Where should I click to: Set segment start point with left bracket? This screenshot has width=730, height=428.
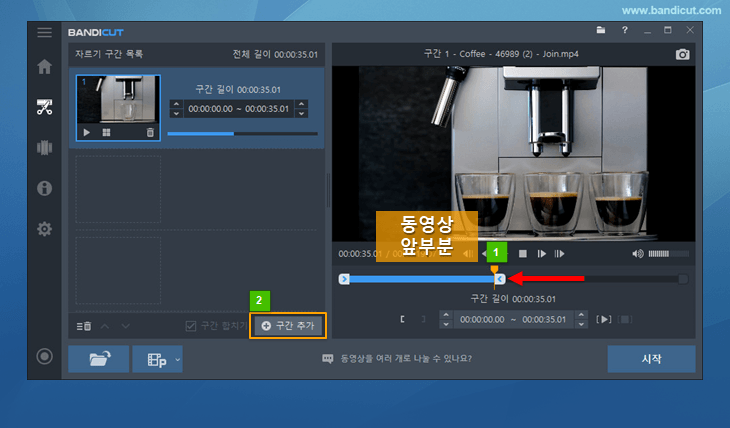click(x=402, y=319)
